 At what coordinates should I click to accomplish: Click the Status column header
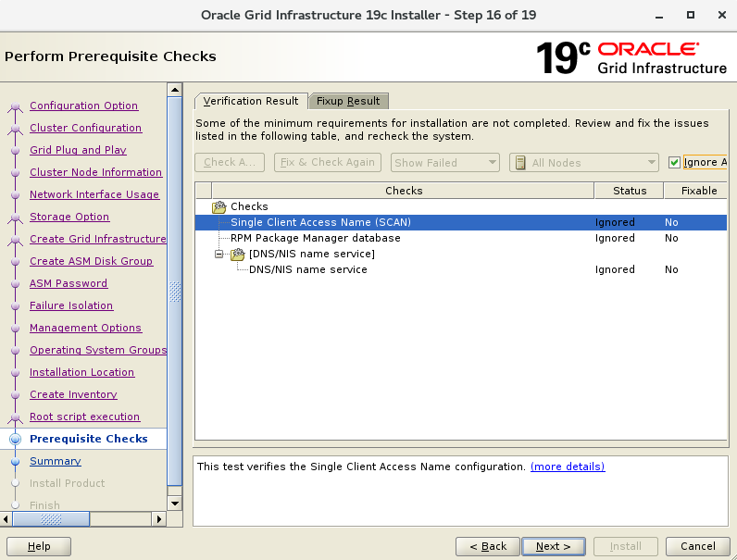[x=630, y=191]
